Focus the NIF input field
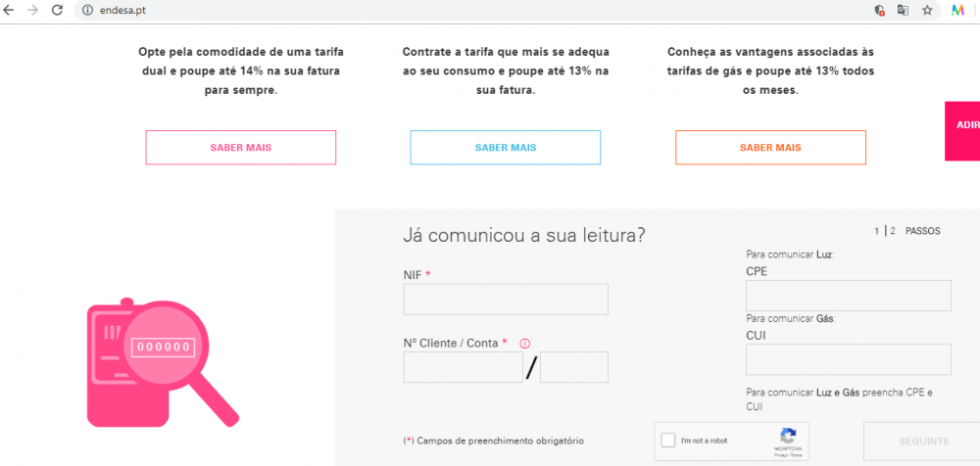The width and height of the screenshot is (980, 466). (506, 300)
